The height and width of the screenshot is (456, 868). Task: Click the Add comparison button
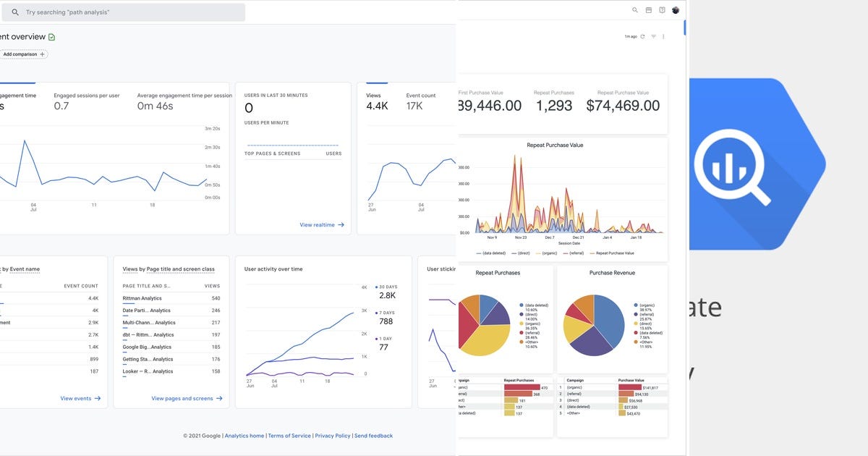coord(23,54)
